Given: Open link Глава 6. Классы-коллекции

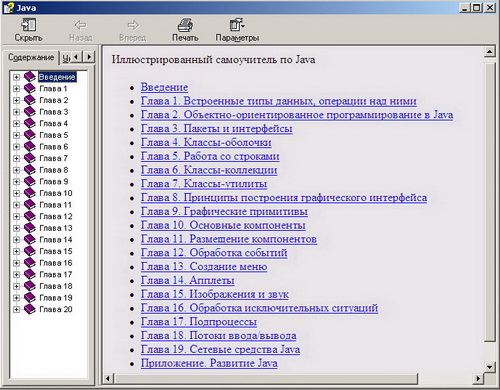Looking at the screenshot, I should pos(209,170).
